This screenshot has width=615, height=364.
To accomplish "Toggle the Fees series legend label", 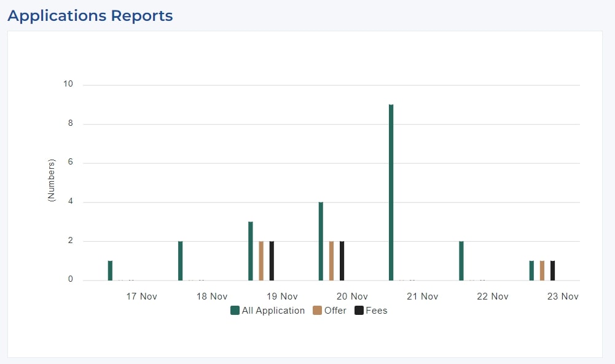I will pos(376,311).
